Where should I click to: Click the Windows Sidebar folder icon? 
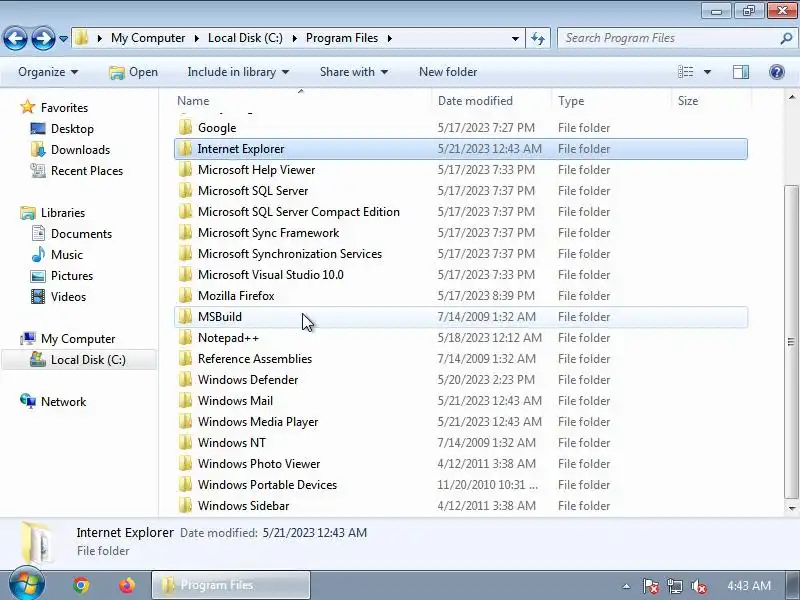coord(186,506)
